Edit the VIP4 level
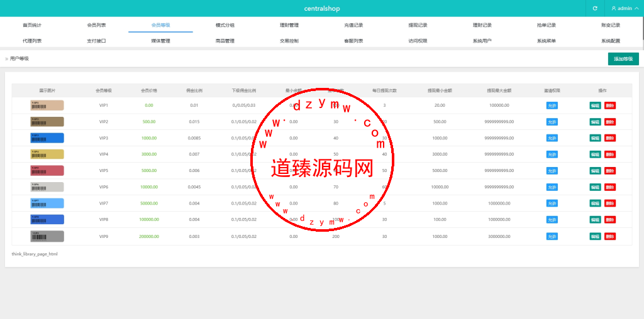This screenshot has height=319, width=644. (595, 154)
